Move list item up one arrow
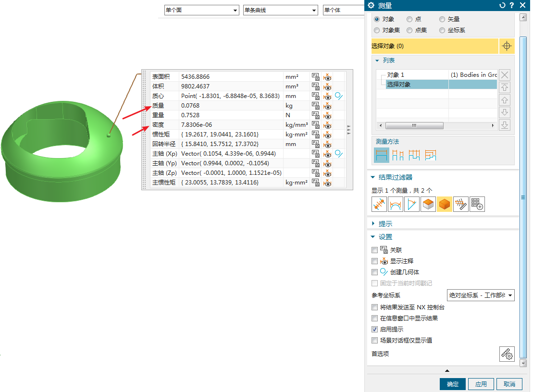533x392 pixels. pyautogui.click(x=505, y=100)
